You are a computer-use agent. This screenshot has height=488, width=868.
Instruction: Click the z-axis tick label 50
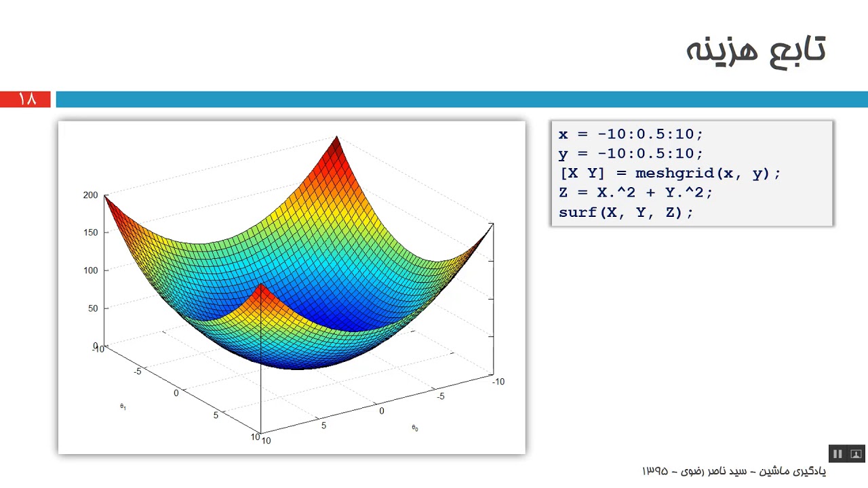93,308
